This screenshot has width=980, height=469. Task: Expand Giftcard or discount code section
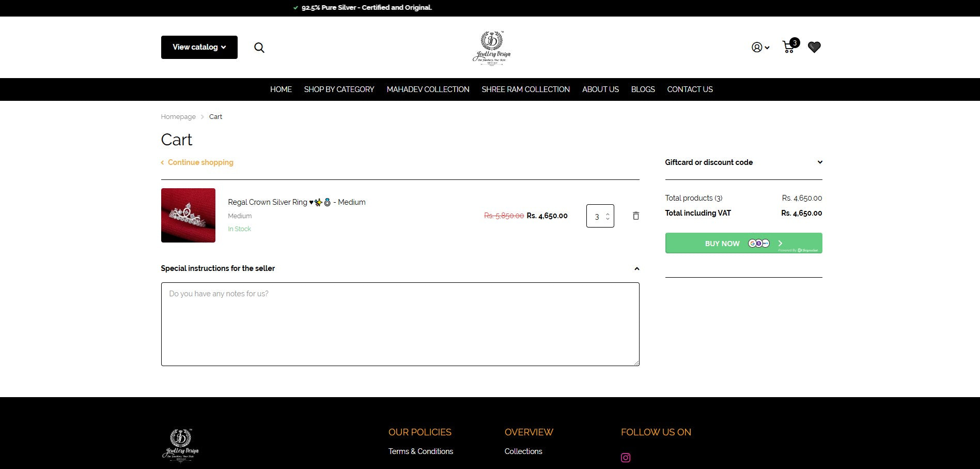pyautogui.click(x=743, y=162)
